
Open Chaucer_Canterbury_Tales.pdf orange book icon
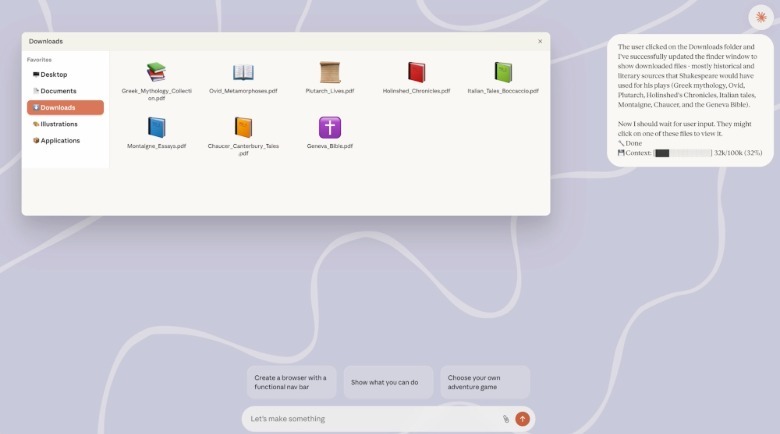243,127
